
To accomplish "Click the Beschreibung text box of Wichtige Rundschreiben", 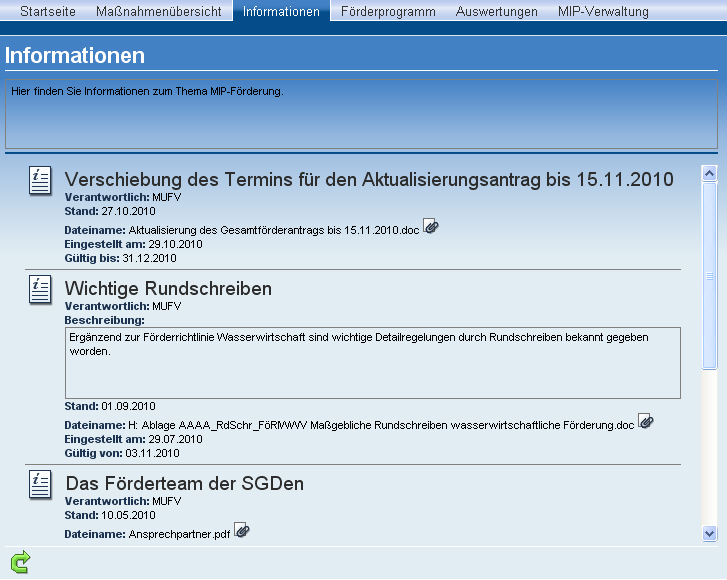I will (x=373, y=363).
